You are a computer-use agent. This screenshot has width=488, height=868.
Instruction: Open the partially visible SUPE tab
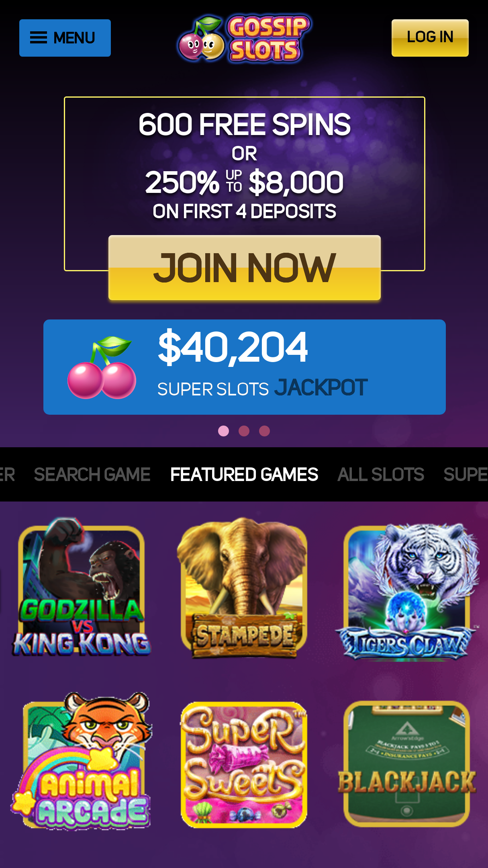(466, 475)
